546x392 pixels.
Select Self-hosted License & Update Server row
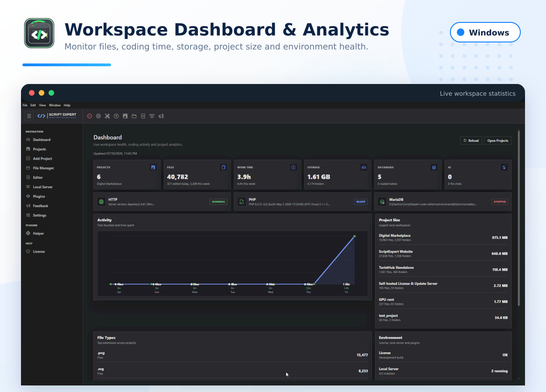(x=443, y=286)
